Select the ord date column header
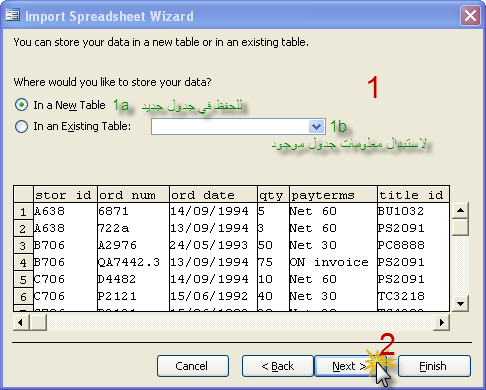This screenshot has height=390, width=486. (x=213, y=194)
